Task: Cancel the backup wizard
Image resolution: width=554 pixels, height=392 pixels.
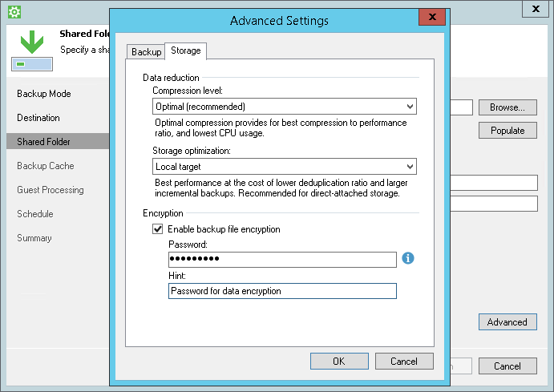Action: (507, 366)
